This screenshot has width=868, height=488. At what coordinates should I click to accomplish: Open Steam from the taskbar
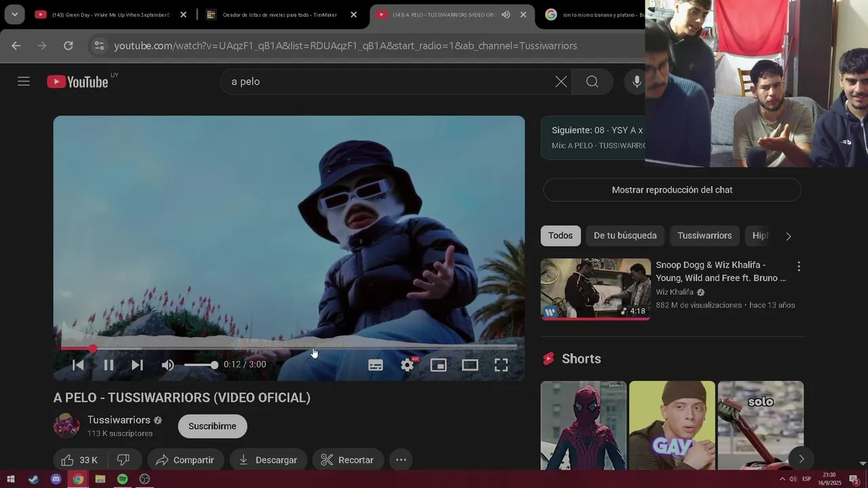click(x=33, y=479)
